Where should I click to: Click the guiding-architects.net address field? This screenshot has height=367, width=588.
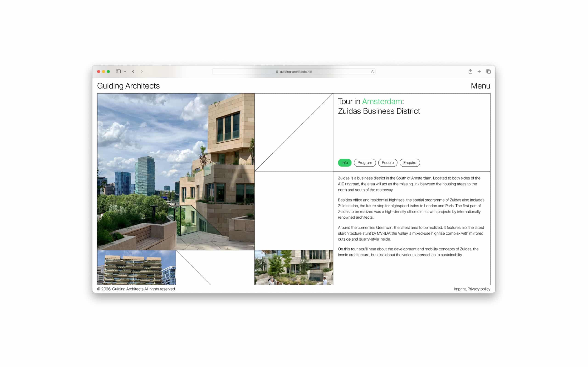[296, 72]
